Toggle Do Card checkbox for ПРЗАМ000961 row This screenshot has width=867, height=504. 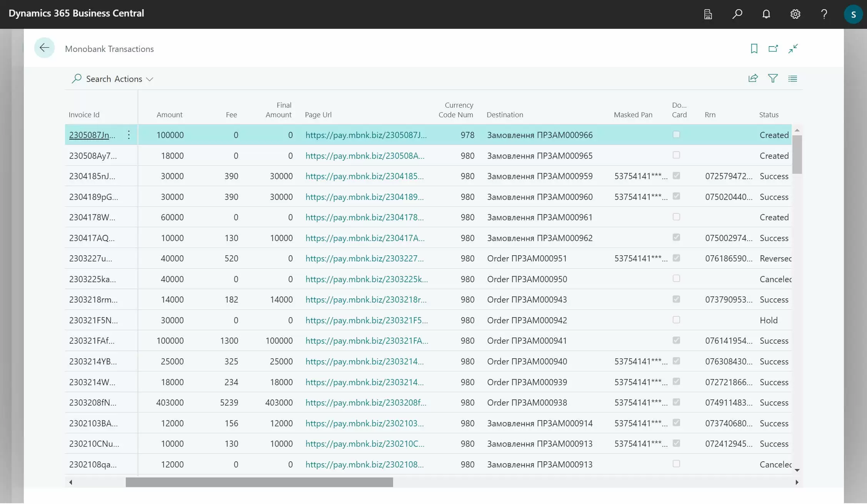pyautogui.click(x=676, y=217)
